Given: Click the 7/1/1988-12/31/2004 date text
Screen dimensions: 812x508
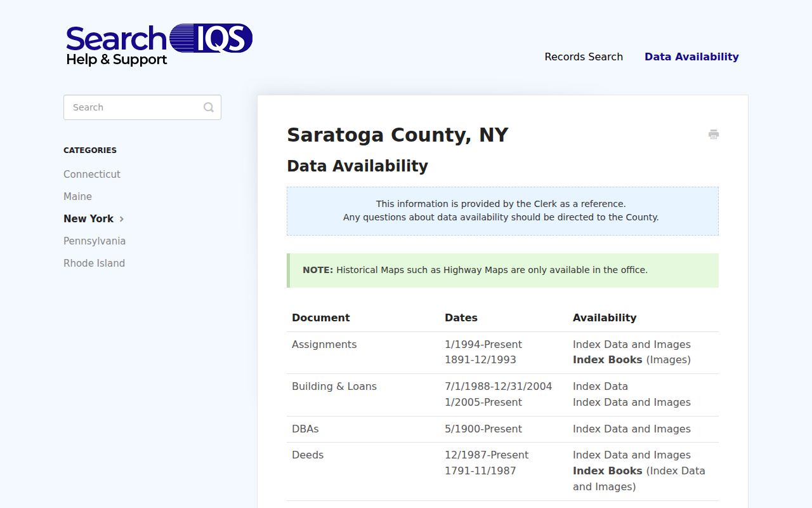Looking at the screenshot, I should coord(499,386).
